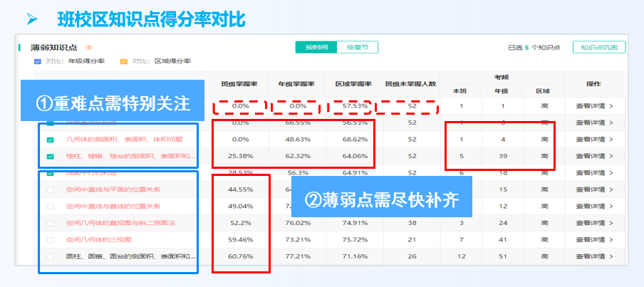This screenshot has height=287, width=644.
Task: Uncheck the 棱柱、棱锥、棱台的侧面积 row checkbox
Action: pyautogui.click(x=50, y=157)
